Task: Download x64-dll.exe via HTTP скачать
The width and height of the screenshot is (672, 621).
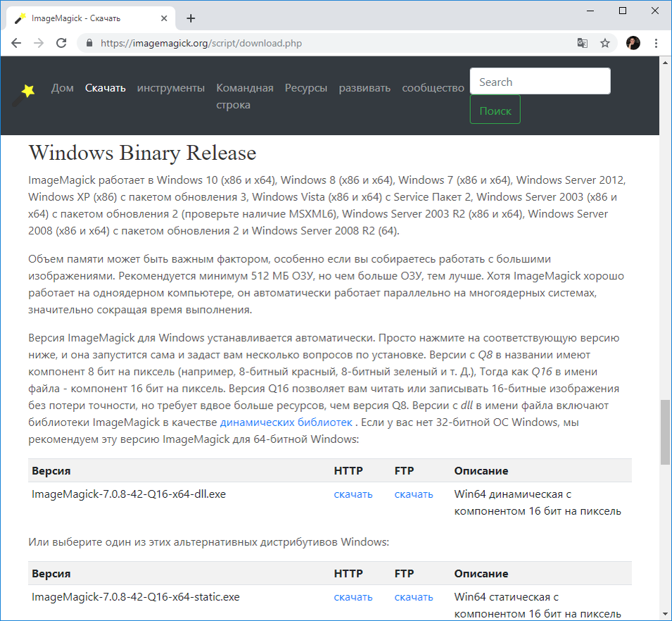Action: [353, 494]
